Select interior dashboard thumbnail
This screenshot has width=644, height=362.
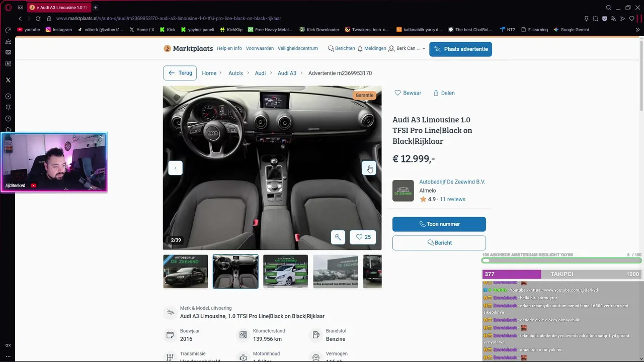click(x=235, y=271)
